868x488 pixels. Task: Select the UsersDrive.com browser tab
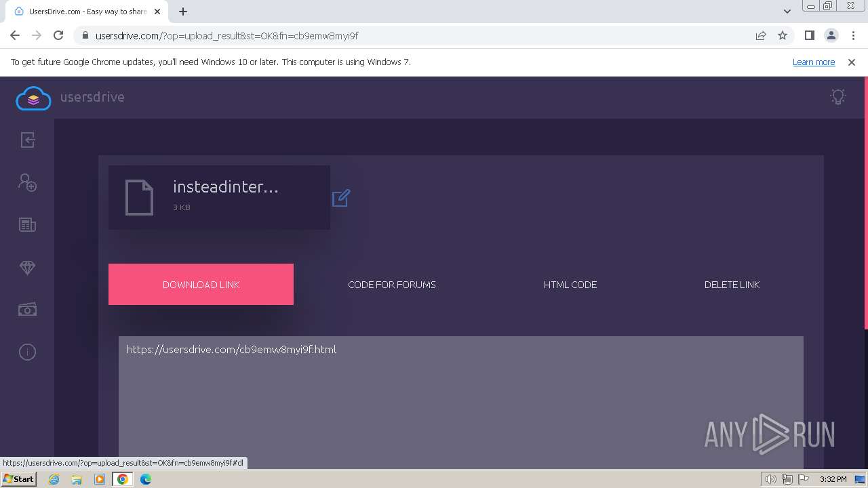click(87, 12)
